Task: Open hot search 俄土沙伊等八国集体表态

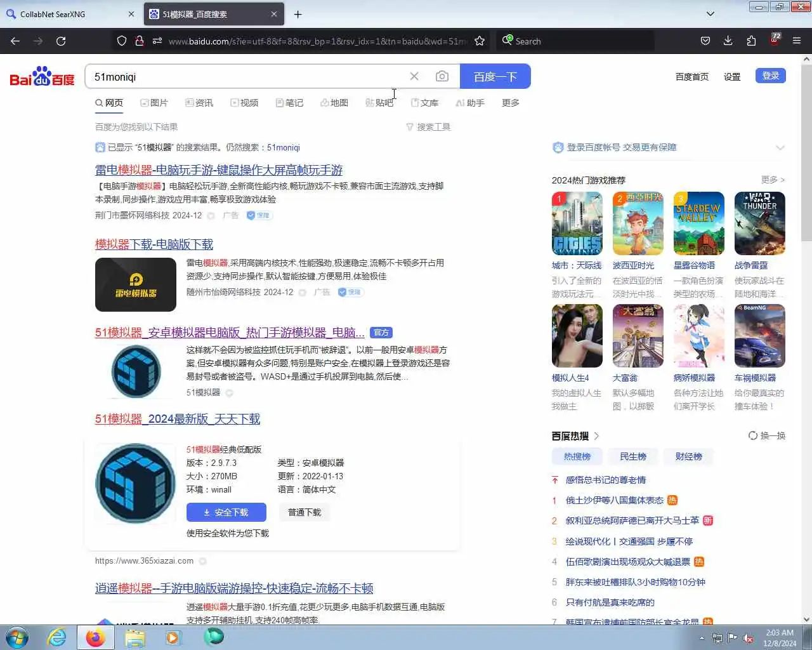Action: point(615,500)
